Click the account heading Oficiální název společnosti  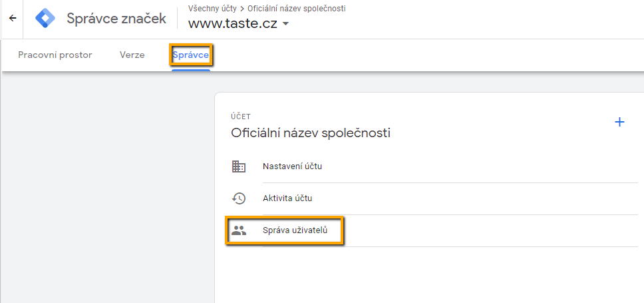point(311,133)
